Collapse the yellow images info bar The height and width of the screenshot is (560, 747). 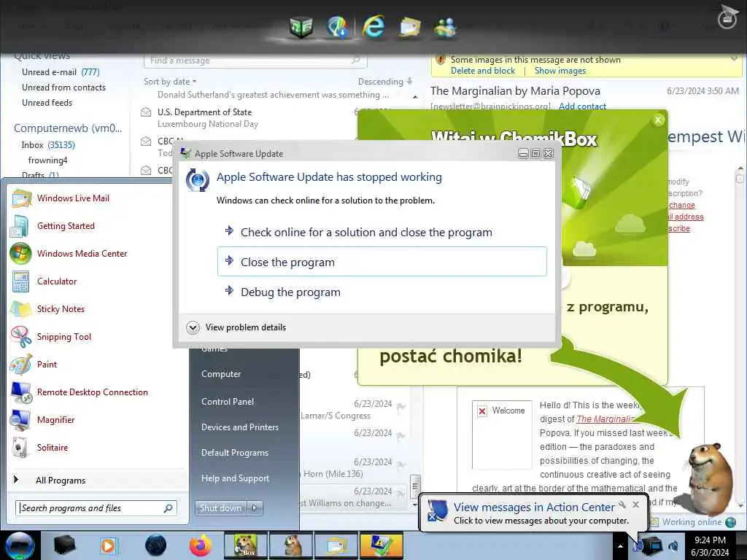(734, 59)
